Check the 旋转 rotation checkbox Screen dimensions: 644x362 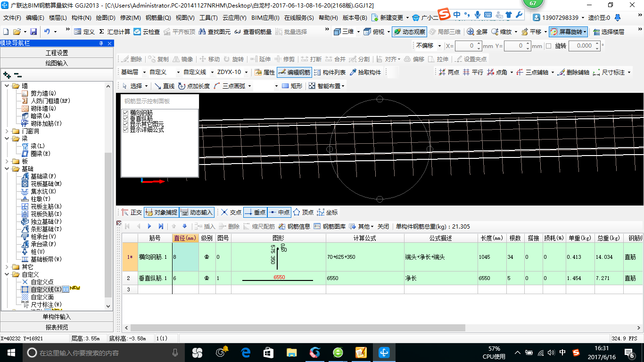(548, 46)
